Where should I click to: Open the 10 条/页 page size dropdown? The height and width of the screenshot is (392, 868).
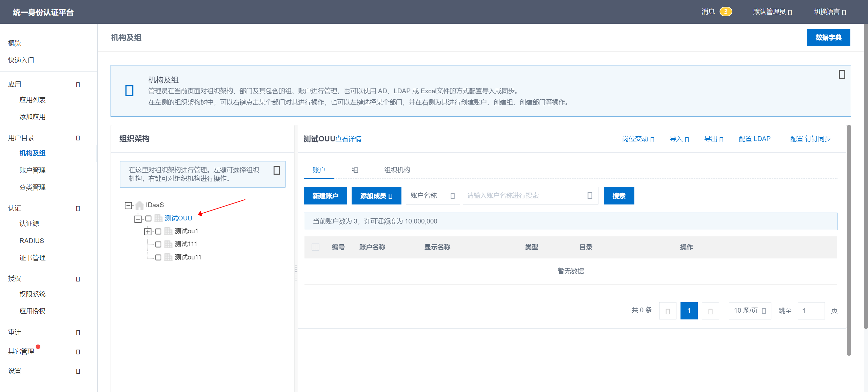(750, 311)
